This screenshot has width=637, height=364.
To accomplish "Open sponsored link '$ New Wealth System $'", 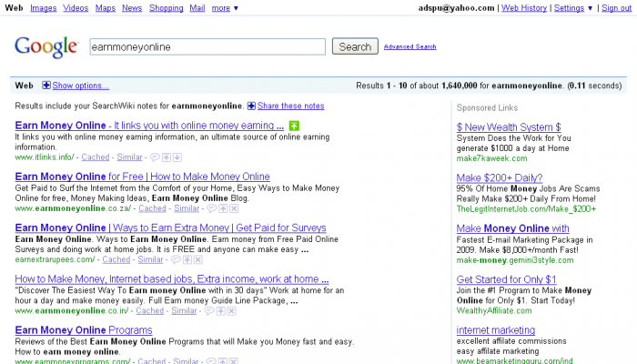I will point(509,127).
